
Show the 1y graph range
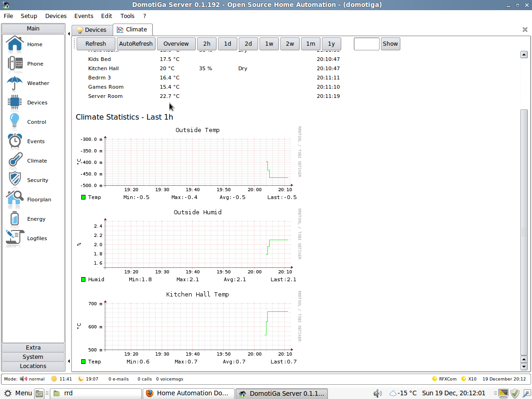(331, 44)
